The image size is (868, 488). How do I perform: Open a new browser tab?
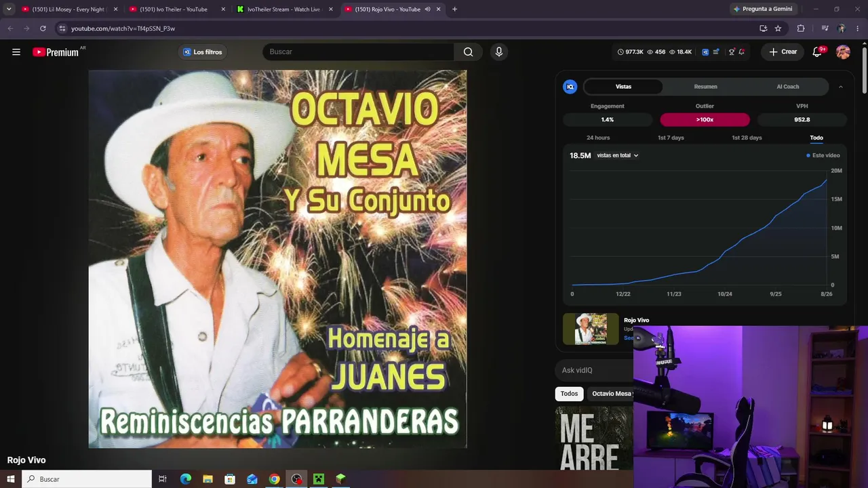pos(454,9)
